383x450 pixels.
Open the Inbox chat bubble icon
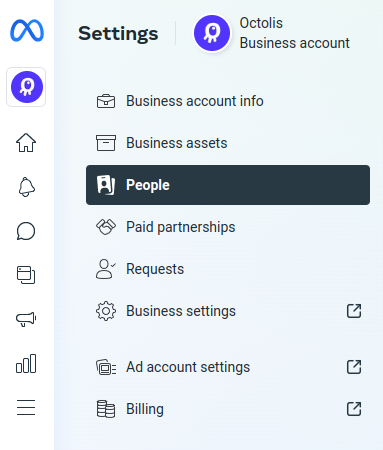pyautogui.click(x=26, y=231)
